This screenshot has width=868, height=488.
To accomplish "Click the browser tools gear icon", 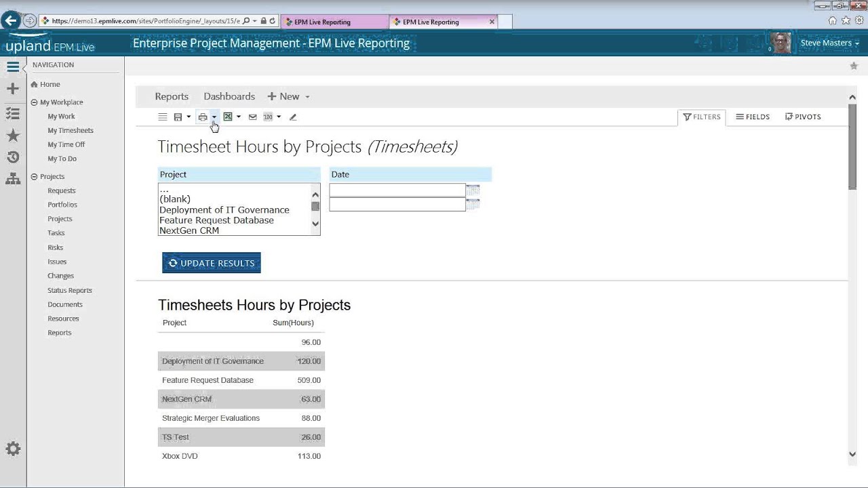I will (x=859, y=21).
